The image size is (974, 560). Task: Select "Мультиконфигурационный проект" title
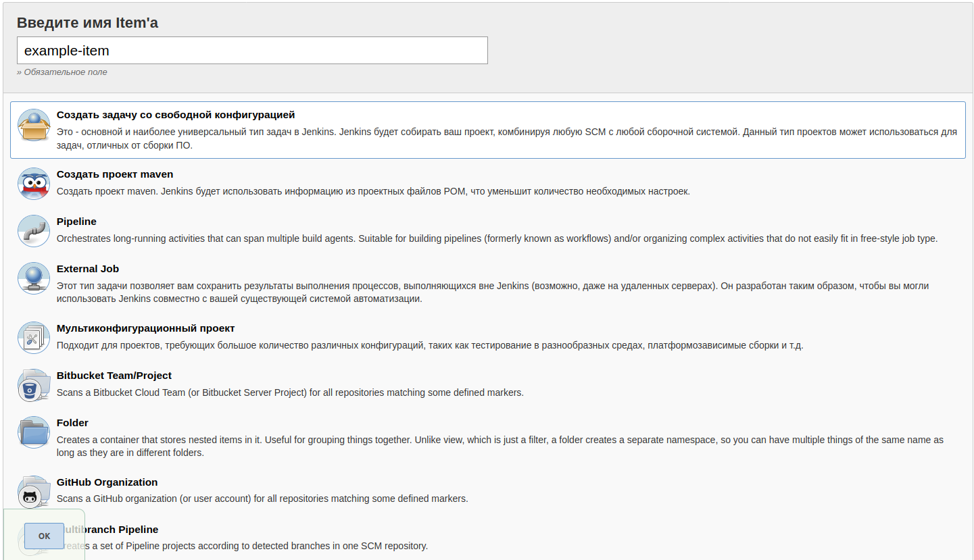pos(146,328)
